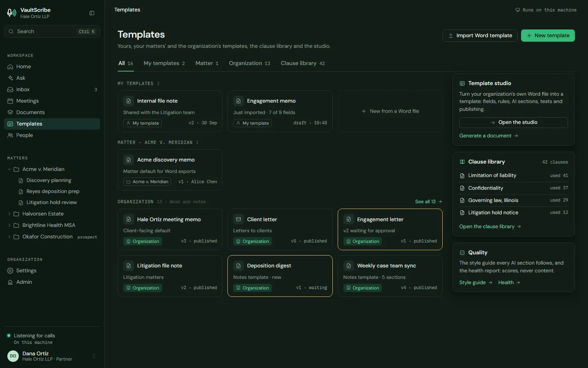Click the Deposition digest document icon
The image size is (588, 368).
click(238, 266)
